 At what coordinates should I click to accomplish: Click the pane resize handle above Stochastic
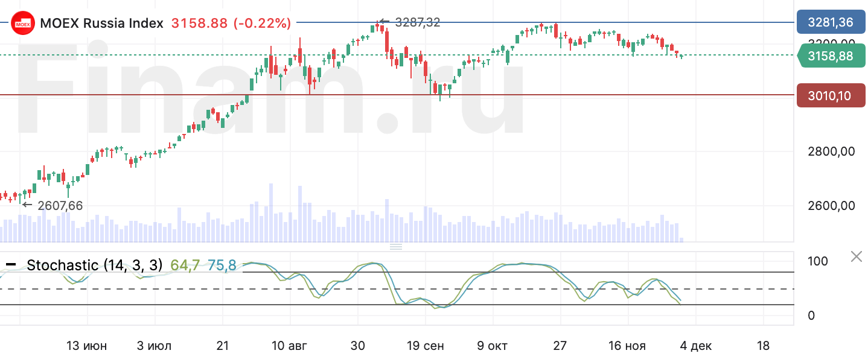point(396,247)
